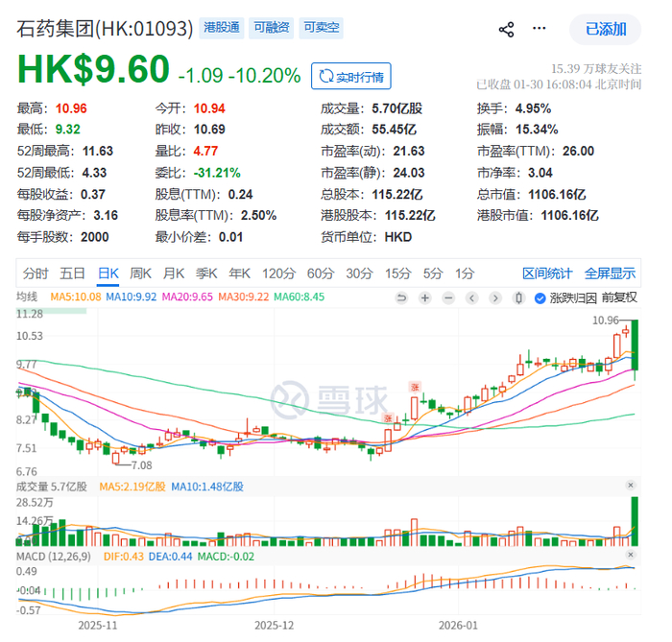This screenshot has height=642, width=672.
Task: Switch to the 60分 interval tab
Action: [x=321, y=273]
